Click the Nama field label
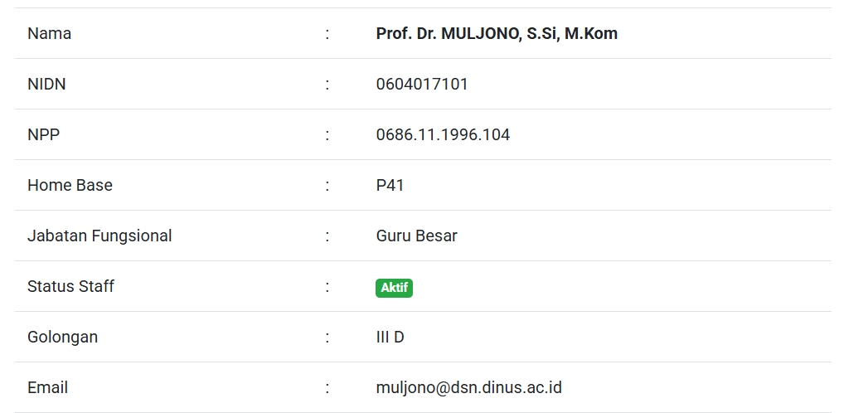The image size is (868, 413). 49,34
